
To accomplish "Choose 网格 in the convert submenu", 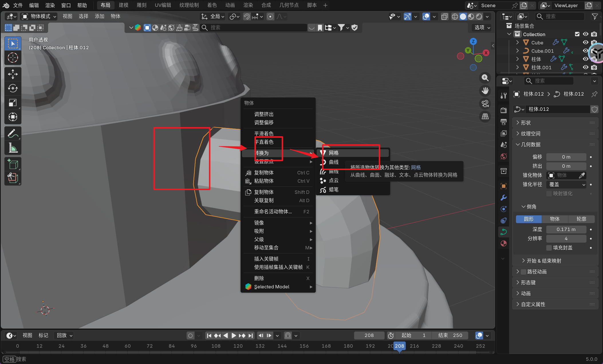I will (x=334, y=153).
